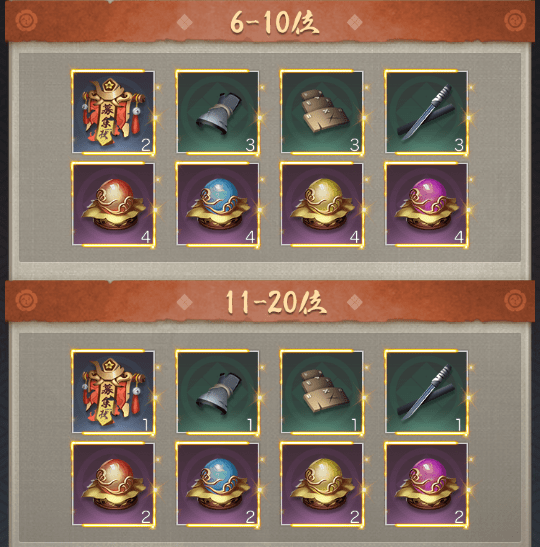540x547 pixels.
Task: Select the recruitment banner in 11-20位 rewards
Action: coord(113,392)
